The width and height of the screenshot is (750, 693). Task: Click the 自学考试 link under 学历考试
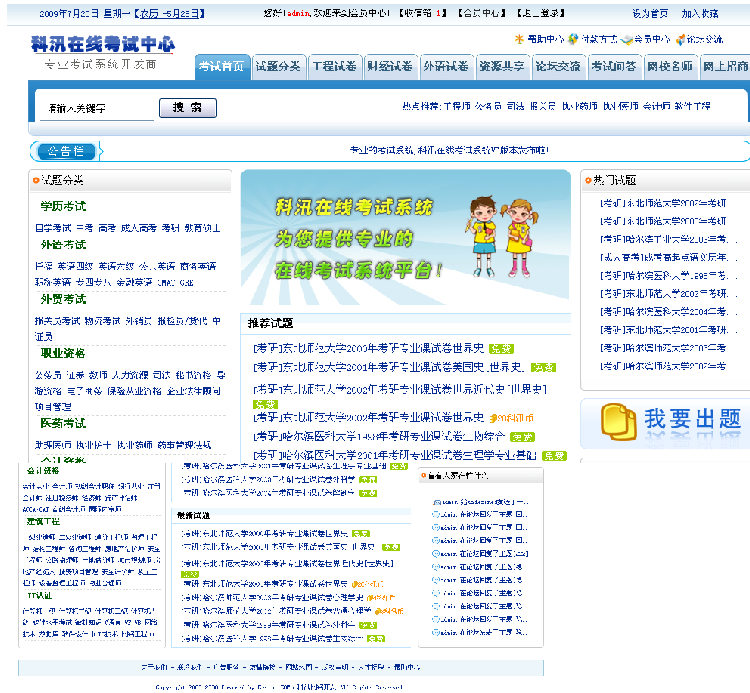pyautogui.click(x=53, y=228)
